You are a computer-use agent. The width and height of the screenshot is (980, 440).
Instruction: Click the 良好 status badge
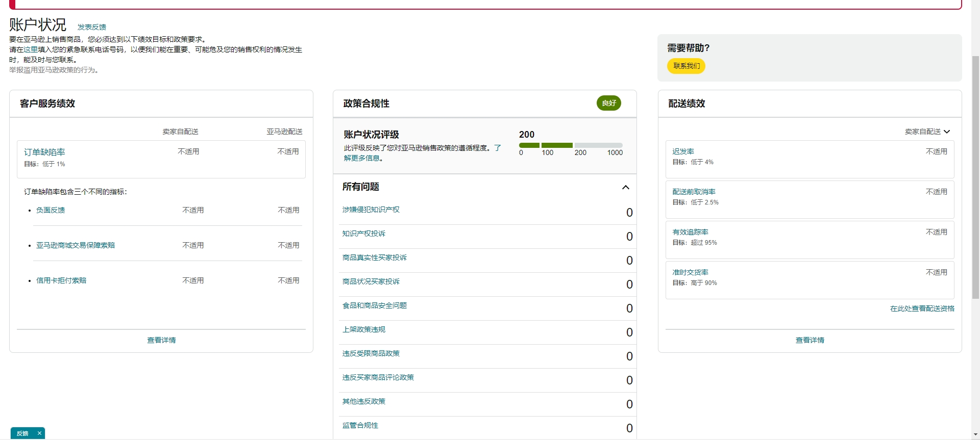608,103
